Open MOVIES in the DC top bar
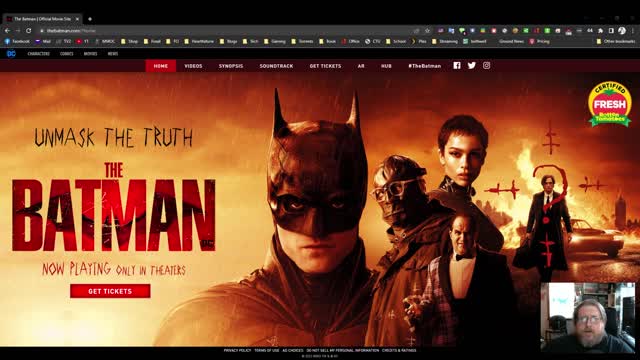The height and width of the screenshot is (360, 640). coord(91,53)
